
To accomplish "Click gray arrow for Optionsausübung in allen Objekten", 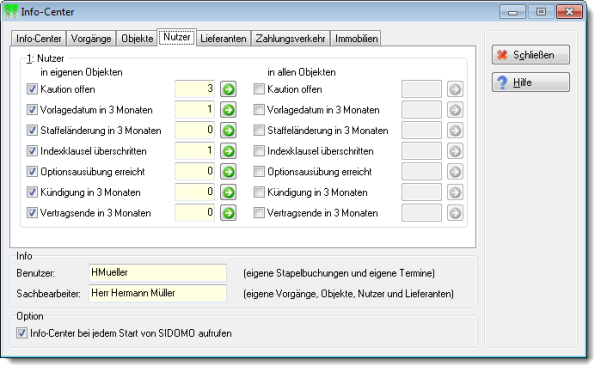I will coord(455,172).
